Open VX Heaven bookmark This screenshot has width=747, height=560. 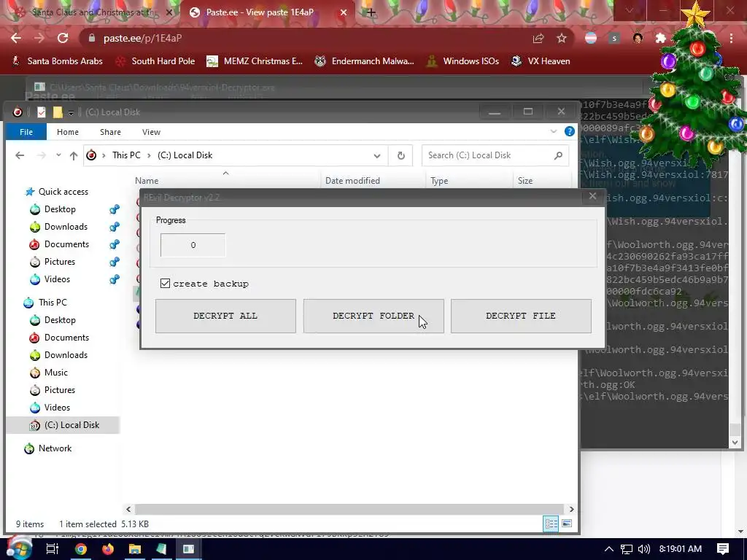point(541,61)
